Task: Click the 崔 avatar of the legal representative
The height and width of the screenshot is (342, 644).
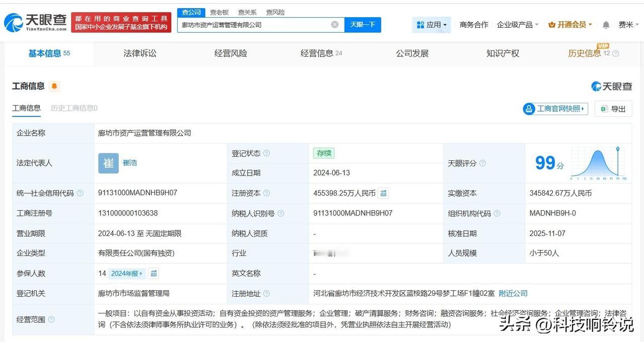Action: [x=108, y=163]
